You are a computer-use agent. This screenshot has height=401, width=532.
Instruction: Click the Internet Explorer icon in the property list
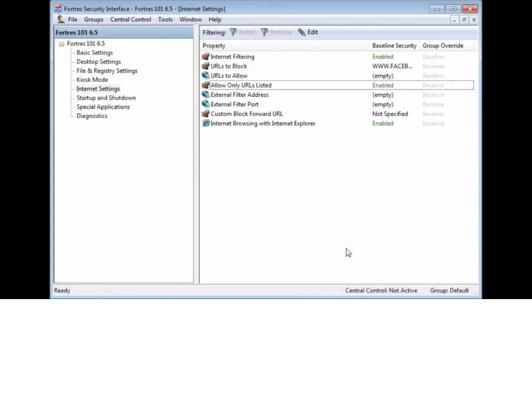coord(206,123)
